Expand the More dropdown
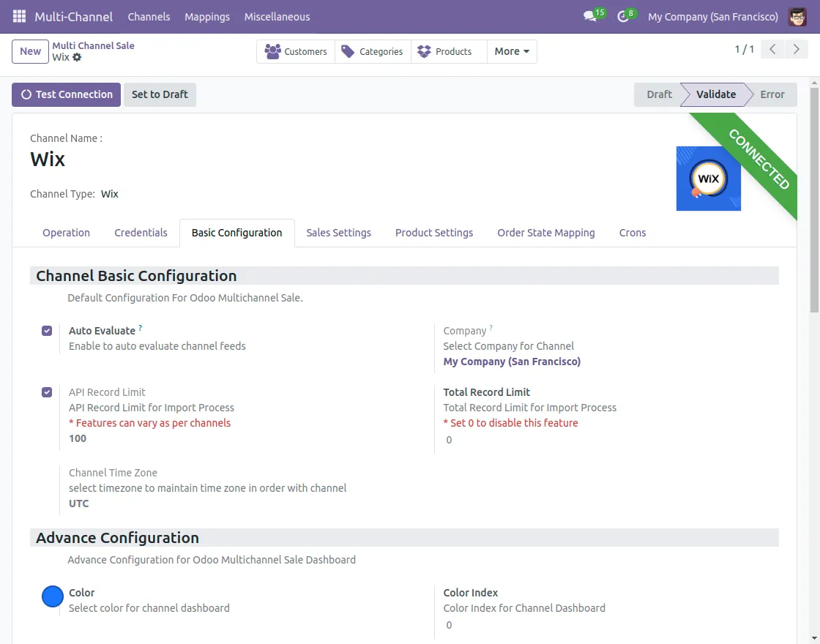820x644 pixels. pyautogui.click(x=512, y=51)
